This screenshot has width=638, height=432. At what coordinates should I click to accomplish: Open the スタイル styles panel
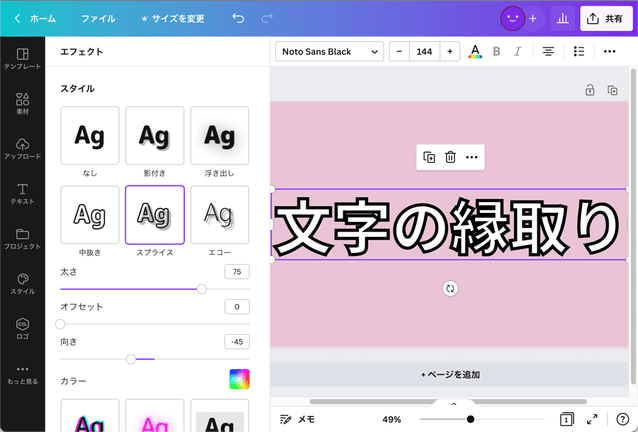[22, 284]
